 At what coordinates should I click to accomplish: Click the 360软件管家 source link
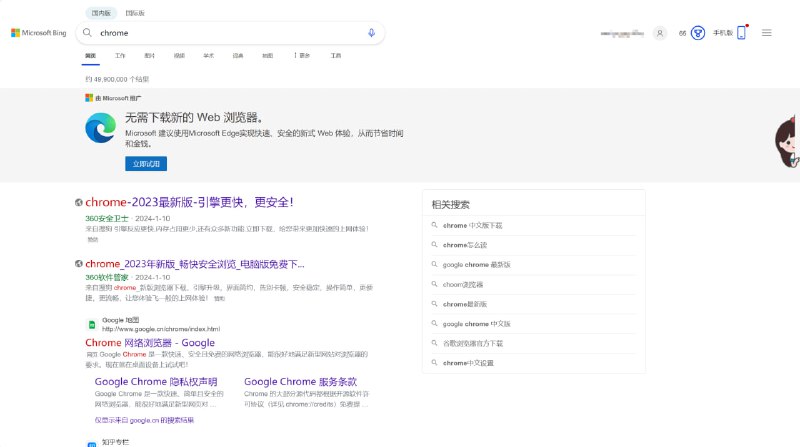(107, 277)
